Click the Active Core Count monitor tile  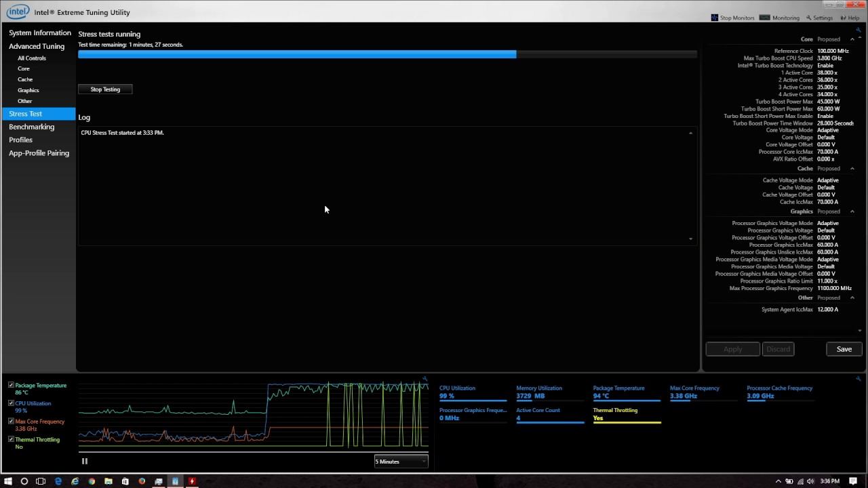coord(550,415)
